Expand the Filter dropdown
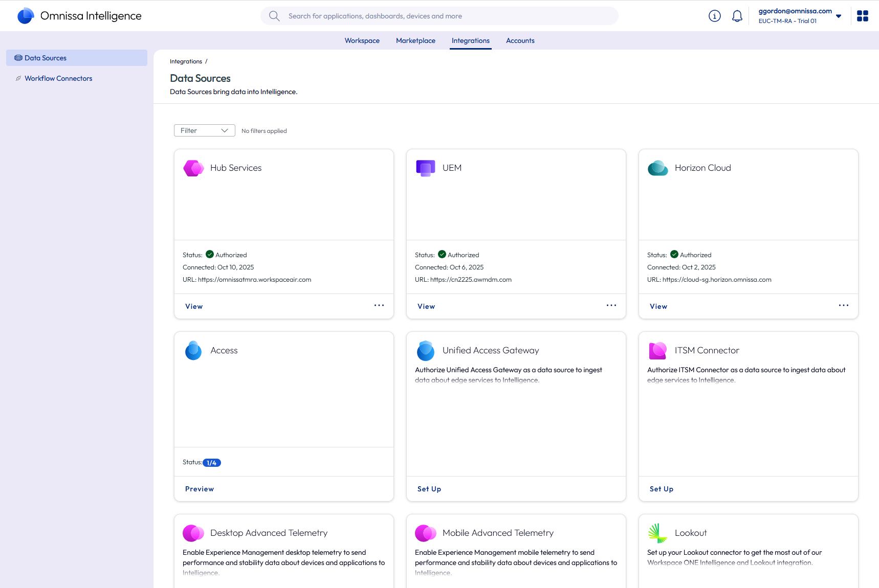879x588 pixels. (x=204, y=130)
